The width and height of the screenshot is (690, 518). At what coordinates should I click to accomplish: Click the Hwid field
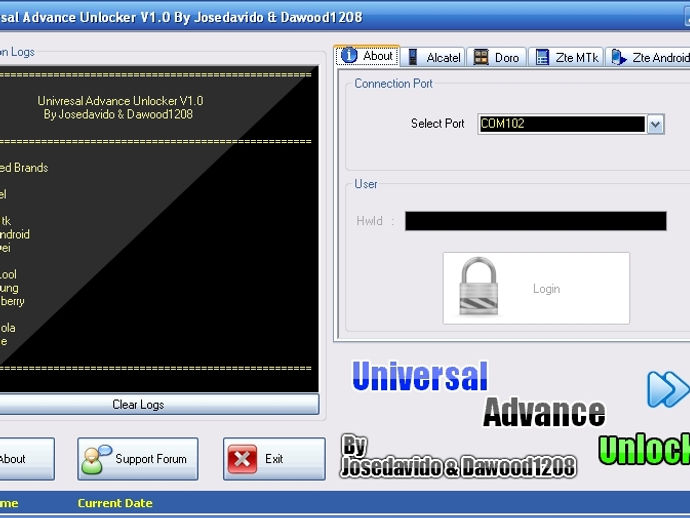pyautogui.click(x=536, y=221)
